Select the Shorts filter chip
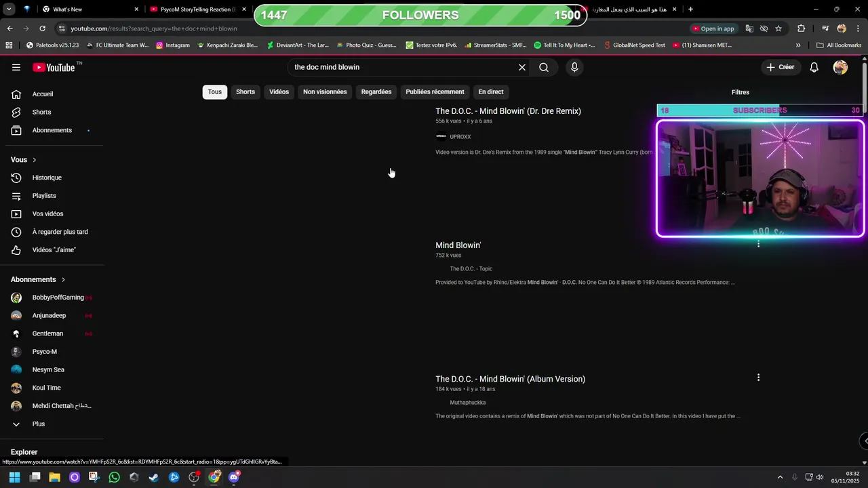The width and height of the screenshot is (868, 488). [x=245, y=92]
